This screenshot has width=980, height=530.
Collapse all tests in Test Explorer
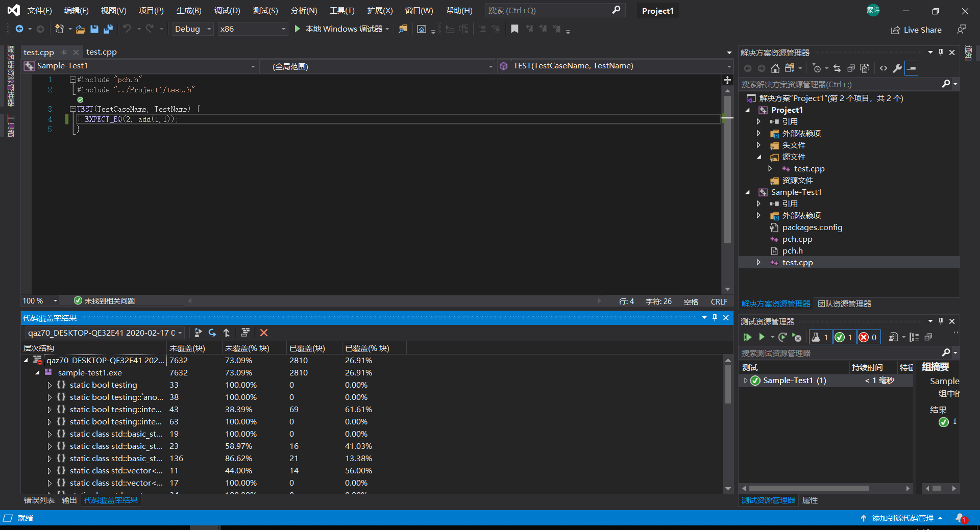(x=928, y=337)
